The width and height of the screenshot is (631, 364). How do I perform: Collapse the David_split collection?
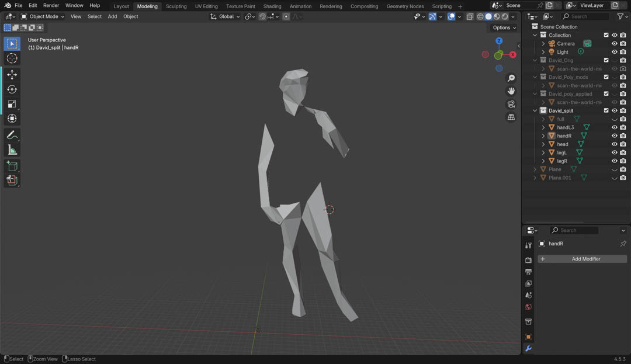click(x=535, y=110)
